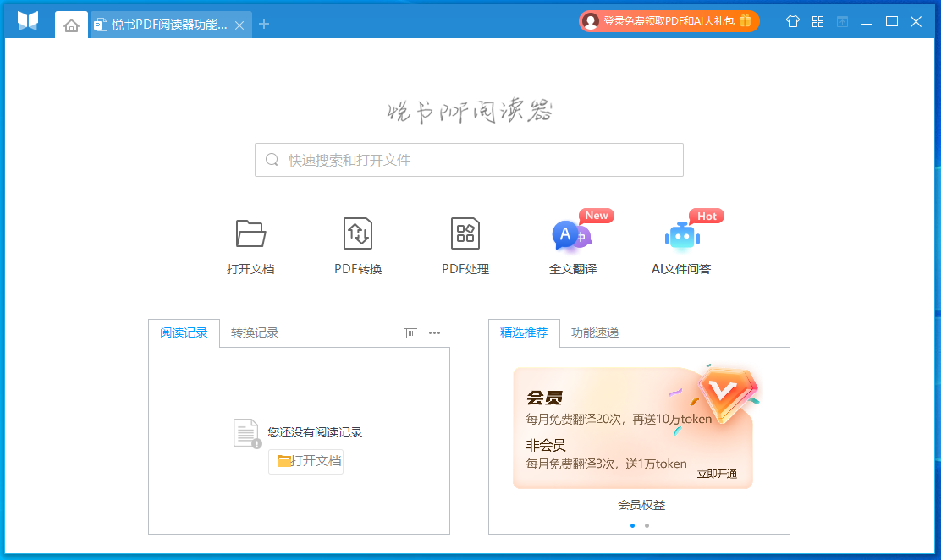
Task: Open PDF转换 tool
Action: click(x=358, y=246)
